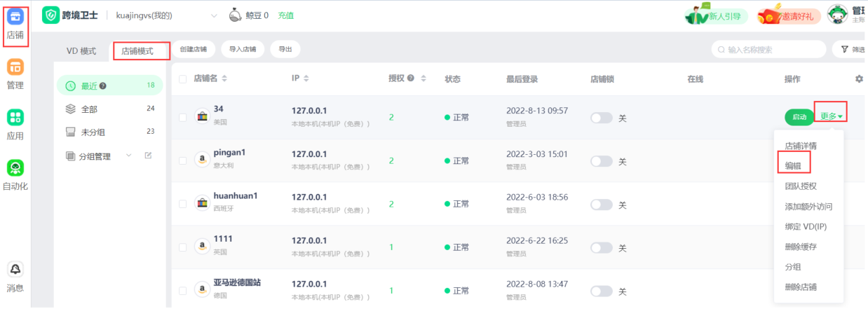Click the 筛选 filter funnel icon
868x309 pixels.
tap(844, 50)
